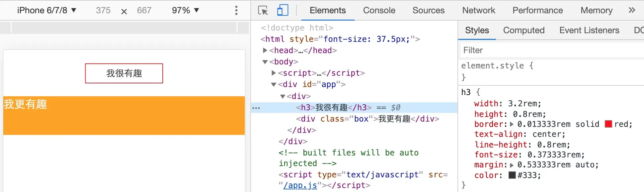Click the h3 selector in styles
The width and height of the screenshot is (644, 192).
click(x=466, y=92)
